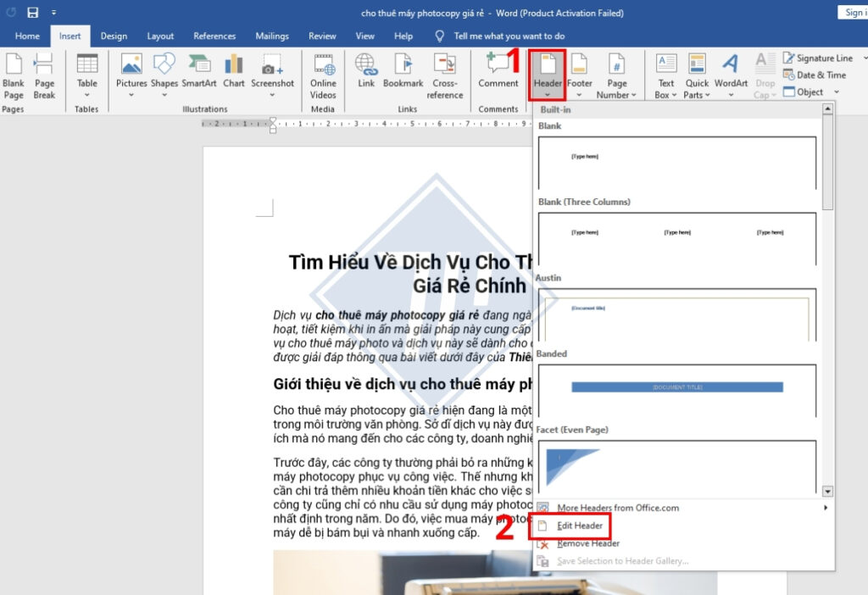Viewport: 868px width, 595px height.
Task: Click Tell me what you want to do
Action: click(x=509, y=36)
